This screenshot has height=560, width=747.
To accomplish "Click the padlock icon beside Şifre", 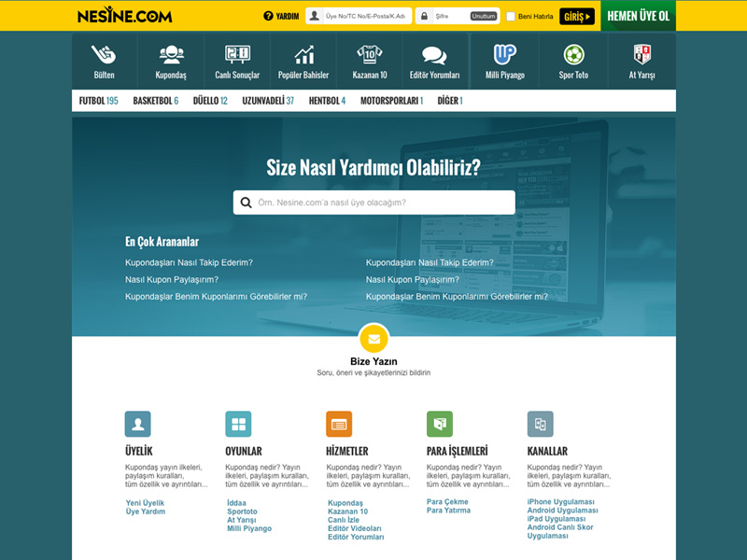I will [424, 16].
